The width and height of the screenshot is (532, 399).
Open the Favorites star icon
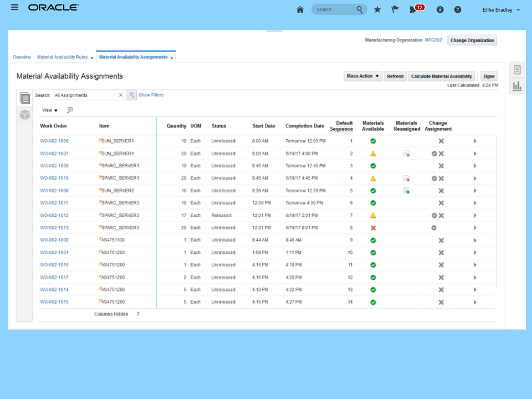click(x=377, y=9)
